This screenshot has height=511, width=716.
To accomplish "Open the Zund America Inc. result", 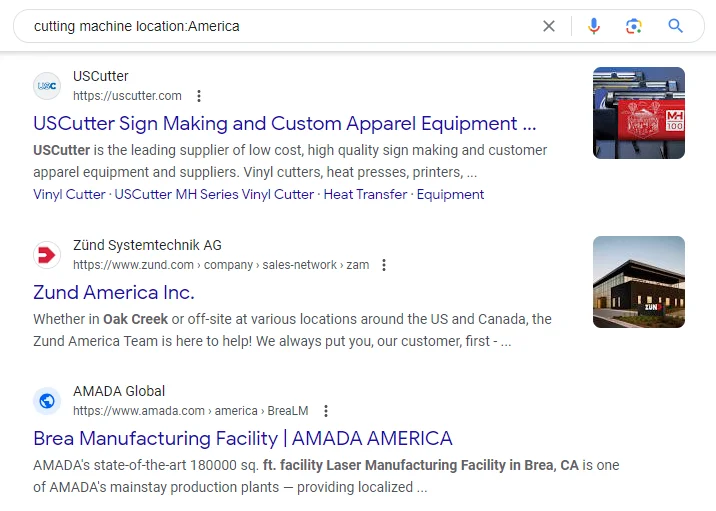I will (x=114, y=293).
